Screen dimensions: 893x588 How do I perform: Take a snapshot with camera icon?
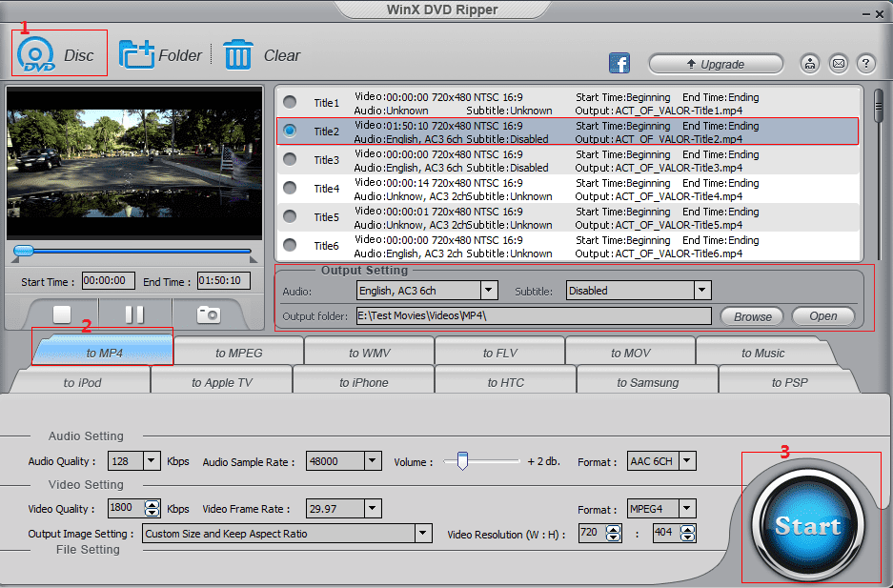tap(209, 314)
